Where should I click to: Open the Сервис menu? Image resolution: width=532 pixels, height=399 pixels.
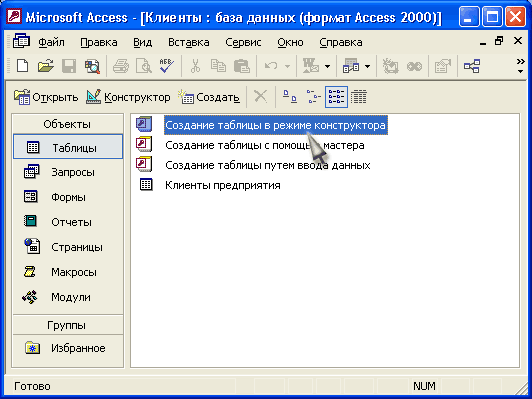click(x=243, y=42)
